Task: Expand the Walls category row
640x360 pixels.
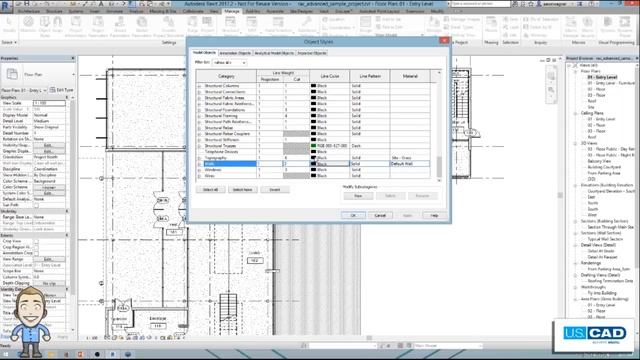Action: tap(199, 164)
